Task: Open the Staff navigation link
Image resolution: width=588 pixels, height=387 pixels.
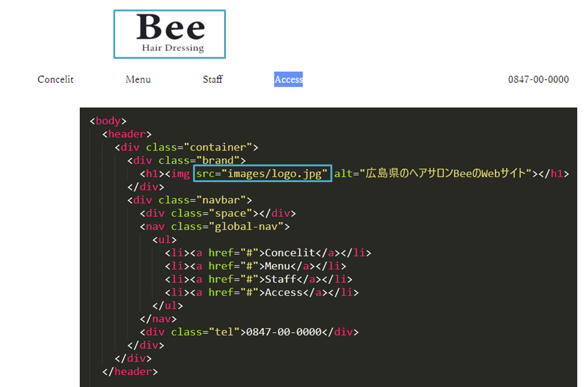Action: (x=213, y=80)
